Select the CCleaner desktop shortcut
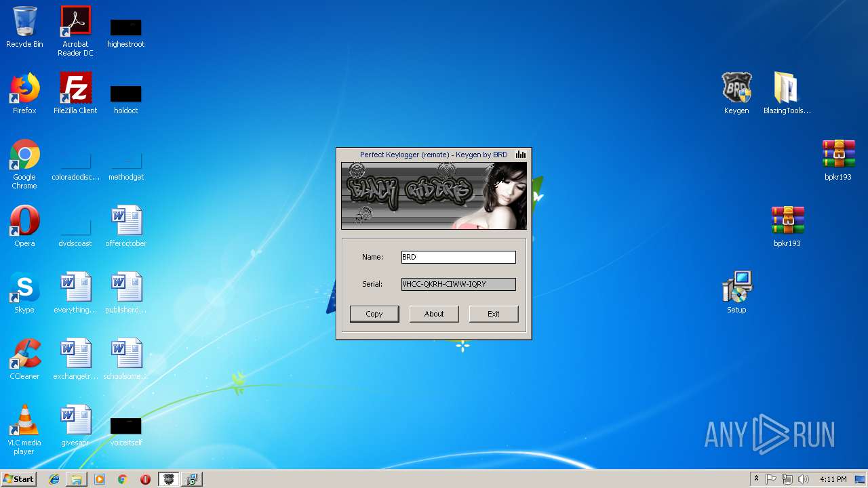The image size is (868, 488). point(24,359)
